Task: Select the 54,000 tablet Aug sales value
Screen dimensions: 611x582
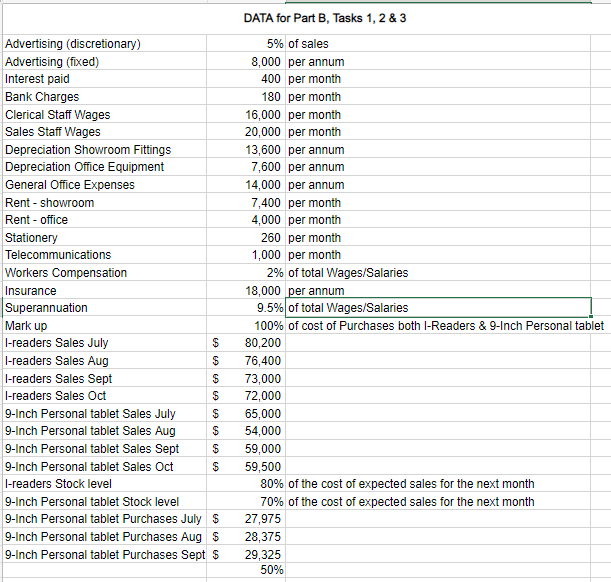Action: coord(246,431)
